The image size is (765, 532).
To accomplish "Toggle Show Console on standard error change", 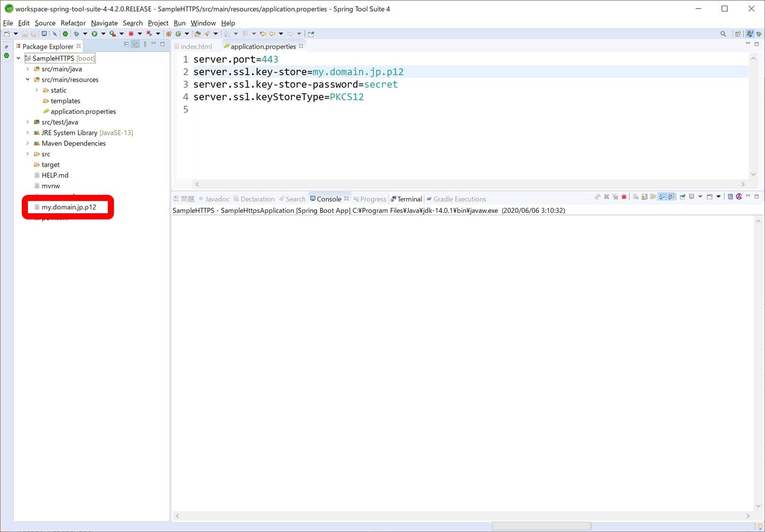I will point(671,197).
